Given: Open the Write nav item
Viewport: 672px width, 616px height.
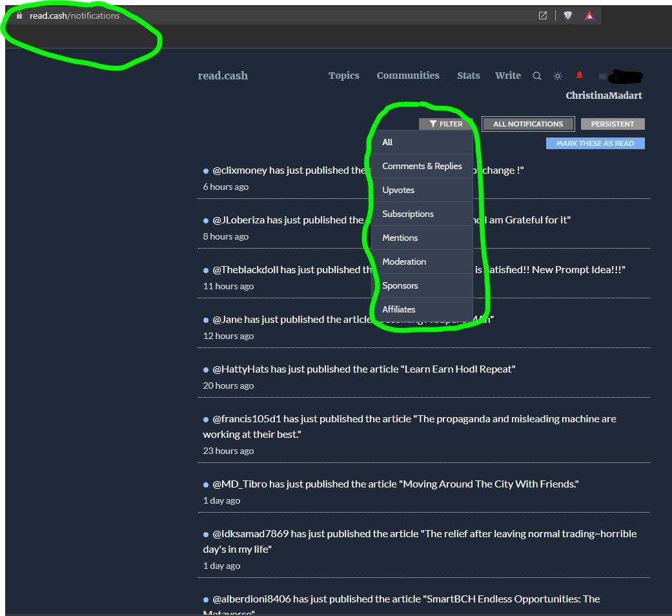Looking at the screenshot, I should (508, 76).
